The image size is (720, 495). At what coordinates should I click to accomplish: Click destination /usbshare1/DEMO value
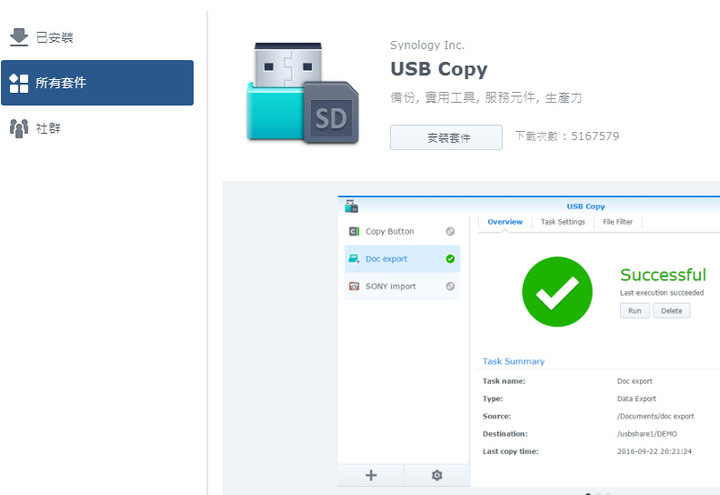(x=647, y=434)
